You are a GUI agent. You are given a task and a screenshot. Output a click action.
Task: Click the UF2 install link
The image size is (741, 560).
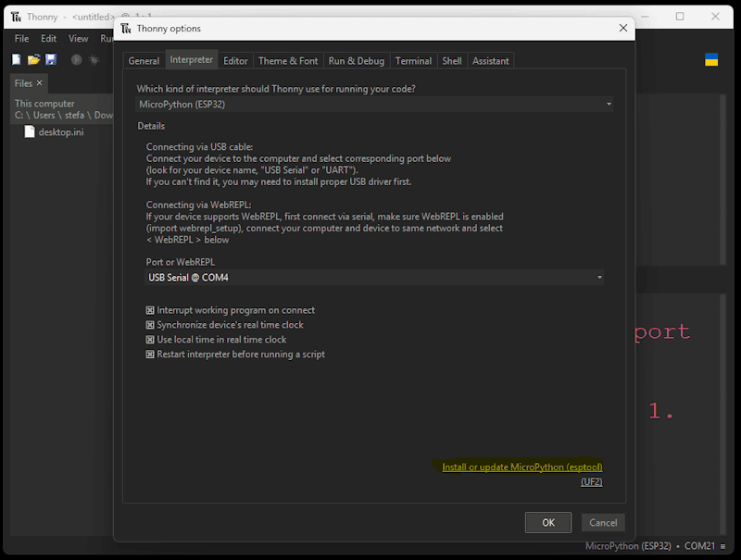coord(591,482)
